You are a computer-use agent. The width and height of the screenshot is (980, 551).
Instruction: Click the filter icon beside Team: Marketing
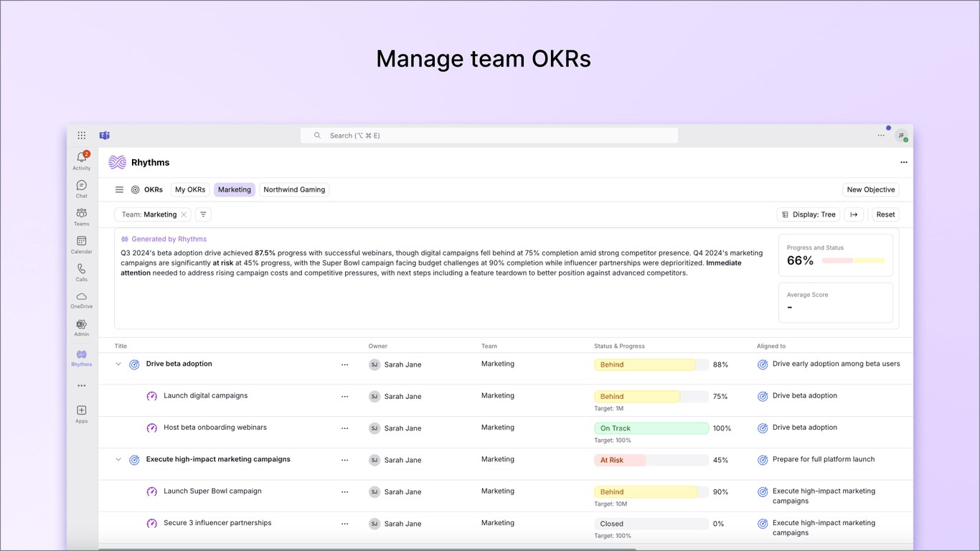pos(203,215)
